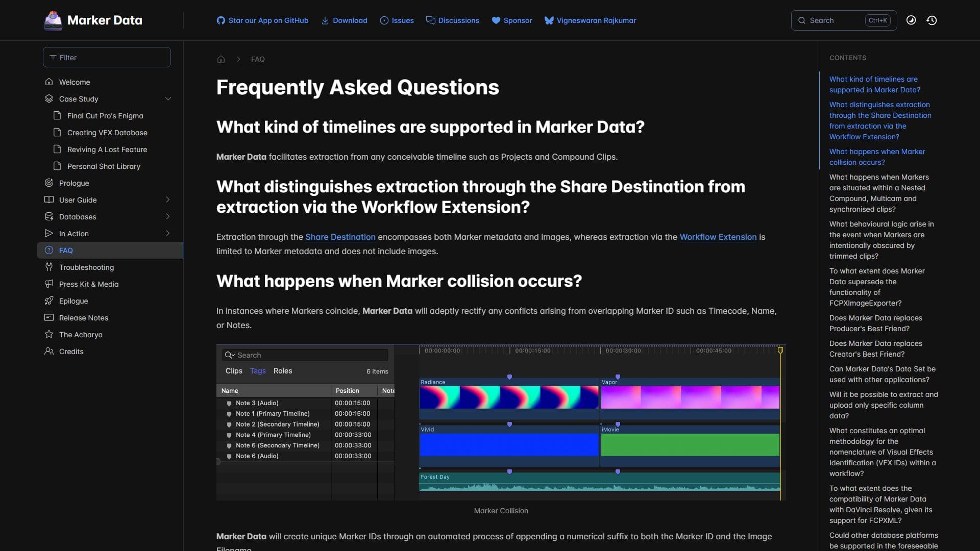Image resolution: width=980 pixels, height=551 pixels.
Task: Click the 'CONTENTS' heading text
Action: [x=847, y=58]
